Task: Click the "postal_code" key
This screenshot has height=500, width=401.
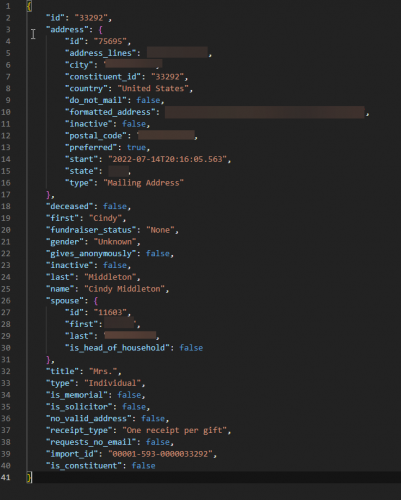Action: pos(96,136)
